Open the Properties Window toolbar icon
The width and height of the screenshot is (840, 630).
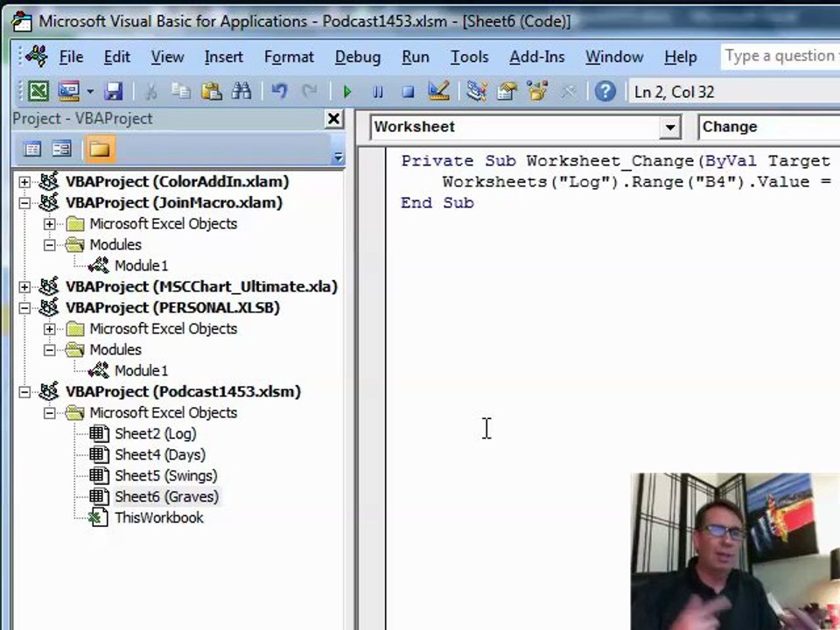pyautogui.click(x=507, y=91)
